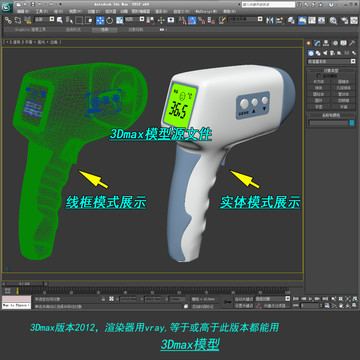The width and height of the screenshot is (360, 360).
Task: Click the Save File quick access icon
Action: [x=32, y=5]
